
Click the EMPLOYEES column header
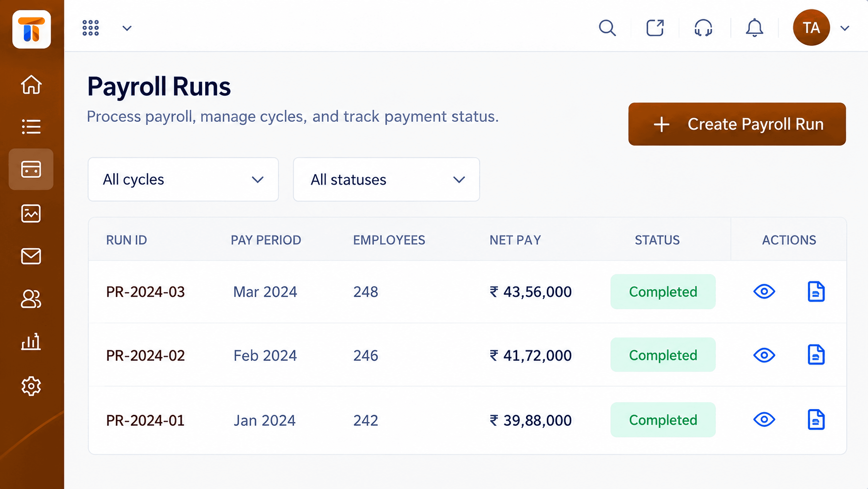[389, 240]
